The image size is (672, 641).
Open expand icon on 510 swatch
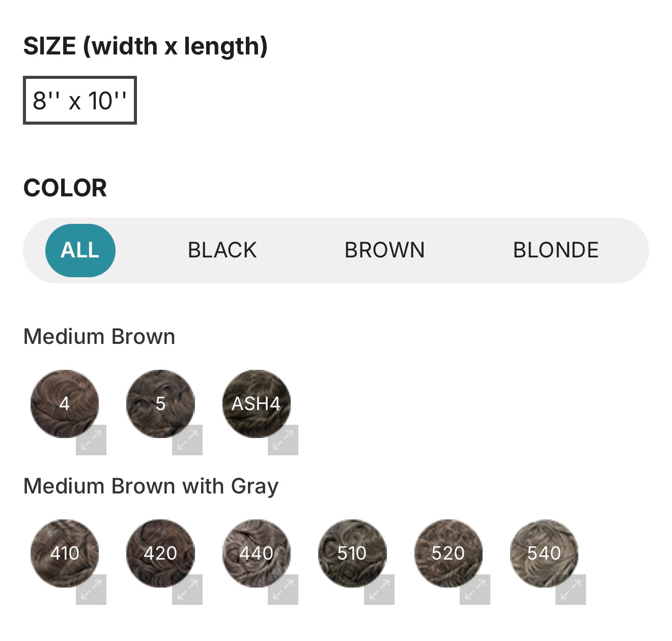(x=379, y=589)
